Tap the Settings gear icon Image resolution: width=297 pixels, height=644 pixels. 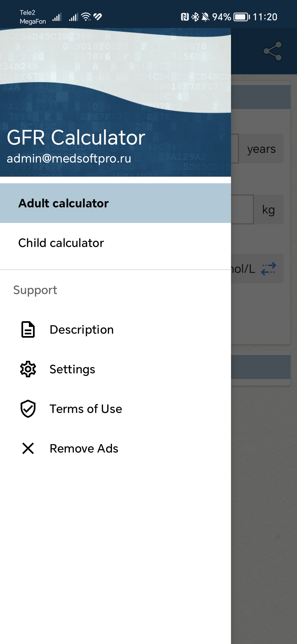pyautogui.click(x=28, y=369)
